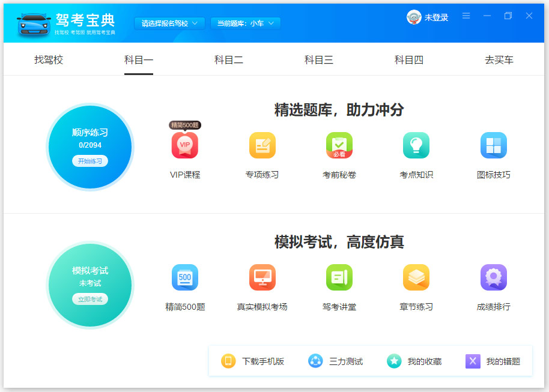Switch to the 科目四 tab
This screenshot has width=549, height=392.
(x=408, y=60)
